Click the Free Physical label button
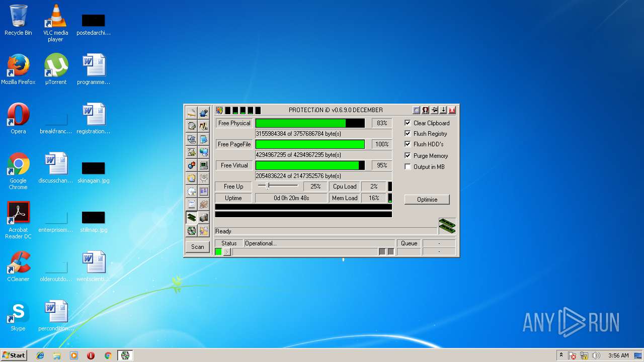 234,123
